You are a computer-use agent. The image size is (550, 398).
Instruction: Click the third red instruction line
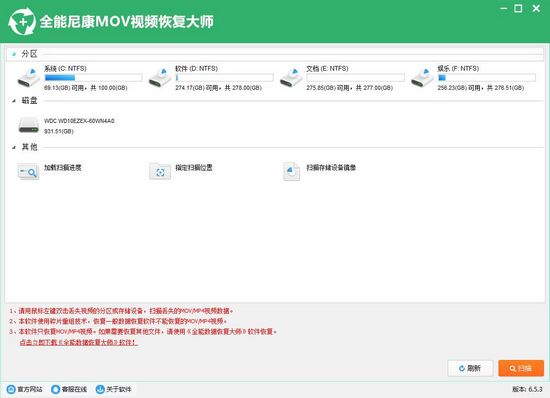click(143, 332)
